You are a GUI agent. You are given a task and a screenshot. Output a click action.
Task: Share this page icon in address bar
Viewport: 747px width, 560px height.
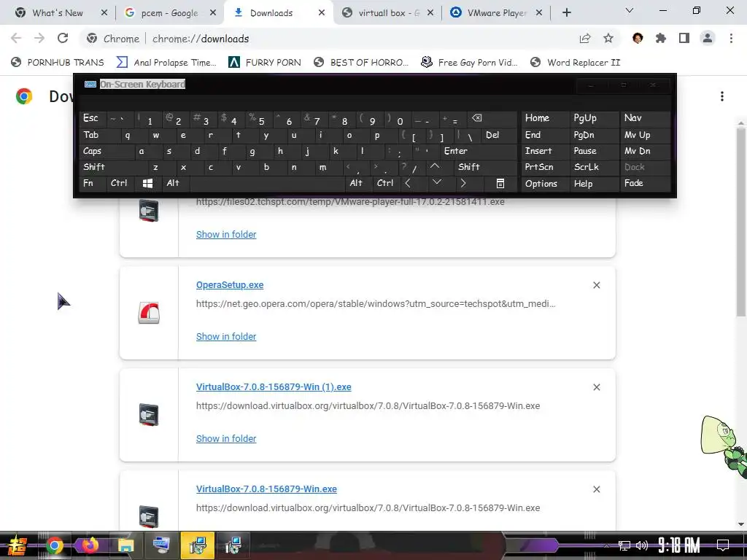[585, 38]
